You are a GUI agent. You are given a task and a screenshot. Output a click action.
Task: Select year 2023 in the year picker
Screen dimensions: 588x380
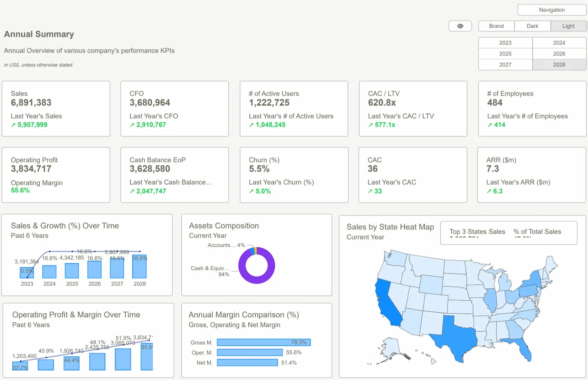point(505,43)
